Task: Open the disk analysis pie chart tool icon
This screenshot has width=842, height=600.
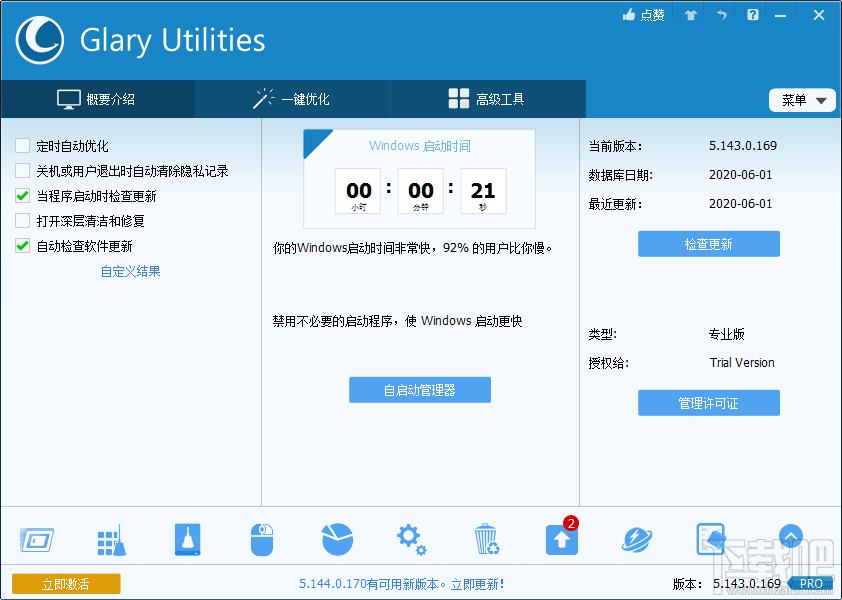Action: click(336, 538)
